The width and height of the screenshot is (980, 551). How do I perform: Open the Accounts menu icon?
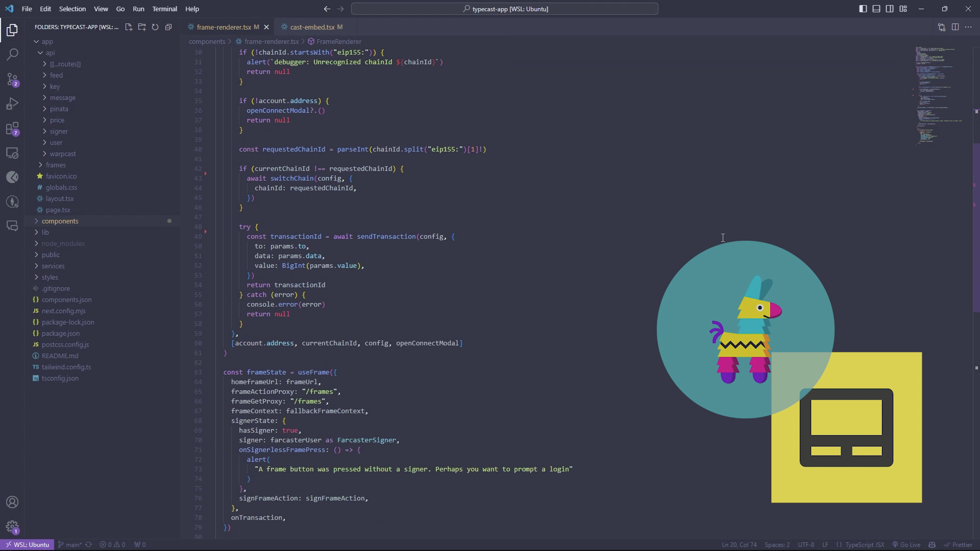pyautogui.click(x=12, y=503)
